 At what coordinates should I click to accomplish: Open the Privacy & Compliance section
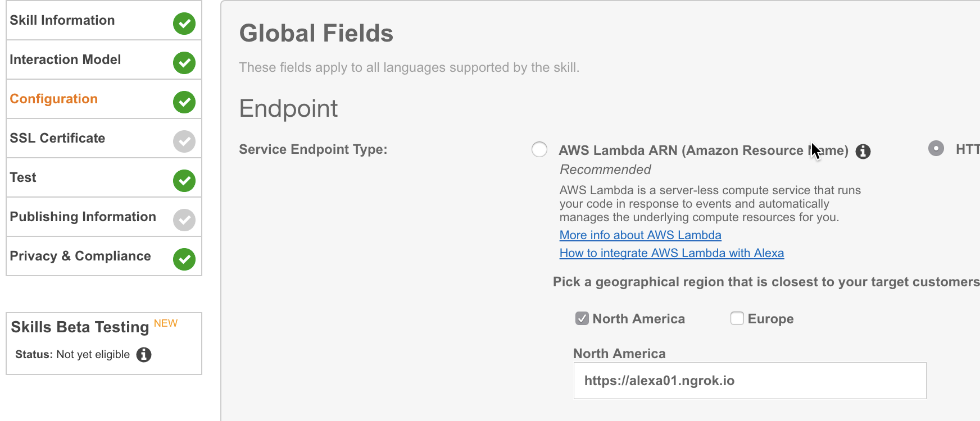[x=104, y=256]
